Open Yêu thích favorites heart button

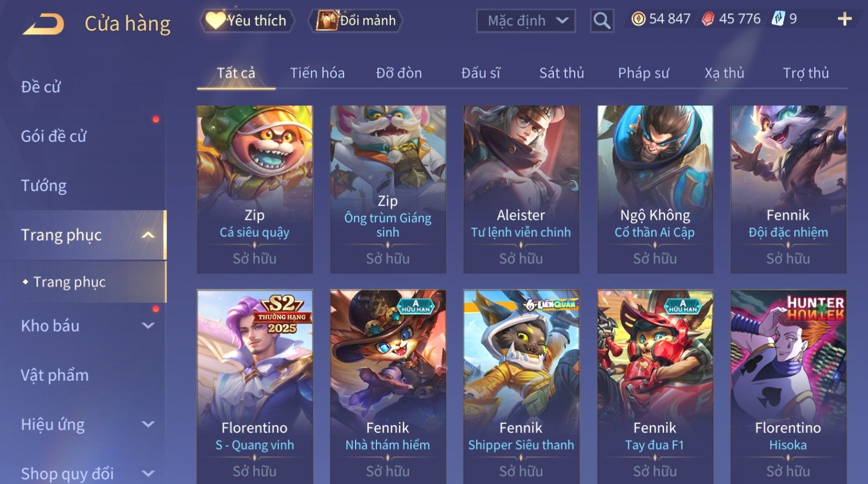[x=247, y=21]
